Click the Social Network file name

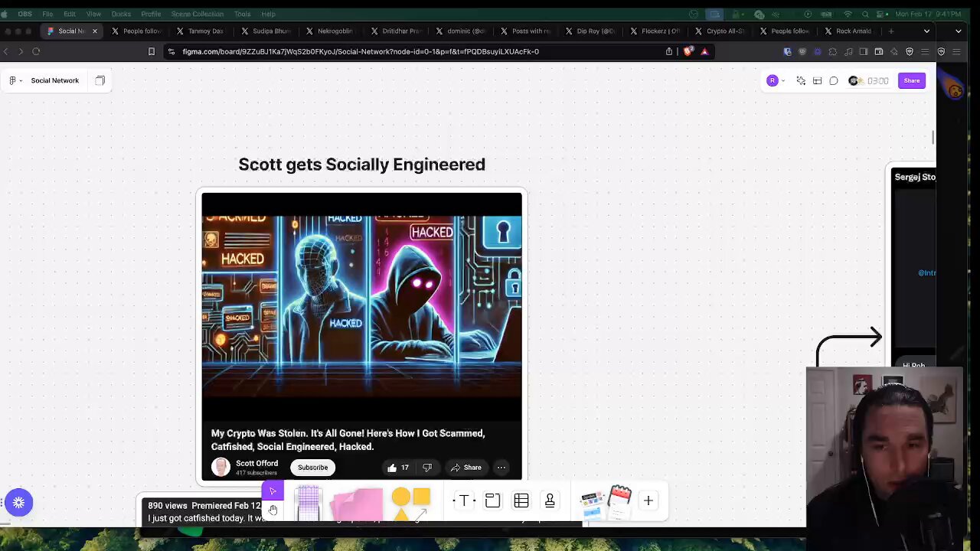[x=54, y=80]
